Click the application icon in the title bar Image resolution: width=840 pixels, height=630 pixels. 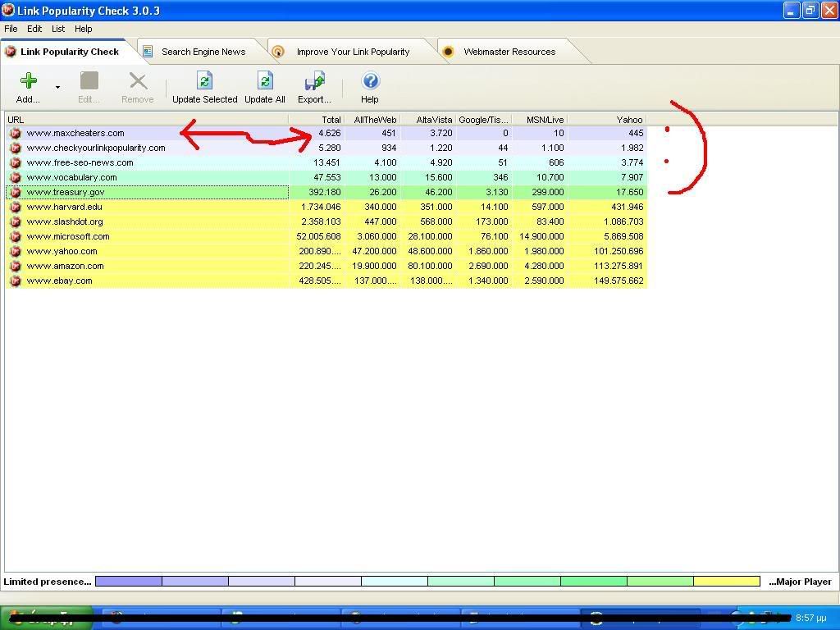(x=8, y=10)
